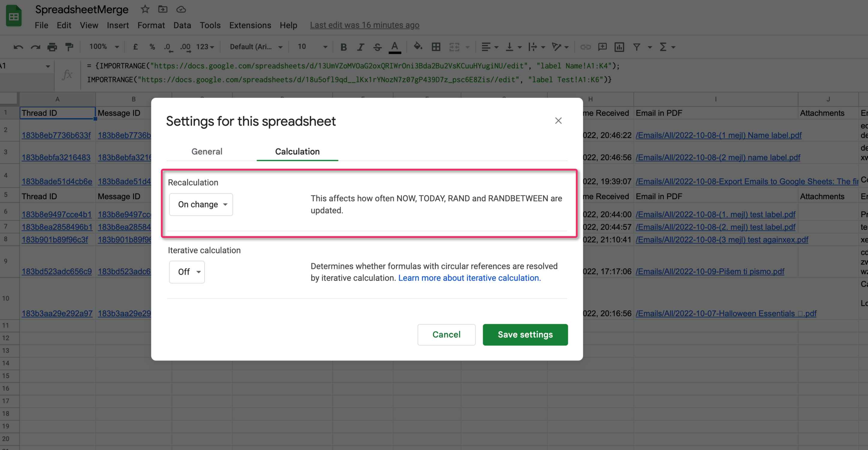Click Insert link icon
Screen dimensions: 868x450
click(586, 47)
